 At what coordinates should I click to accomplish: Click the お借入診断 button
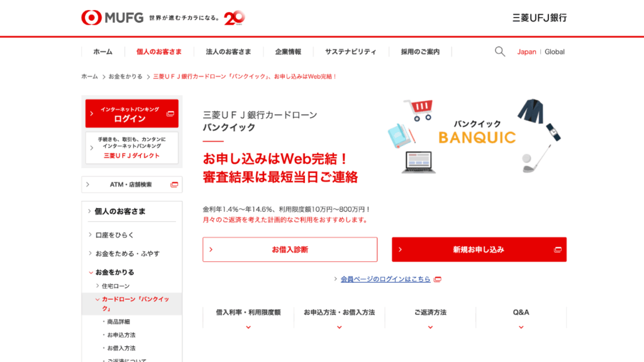pos(290,250)
